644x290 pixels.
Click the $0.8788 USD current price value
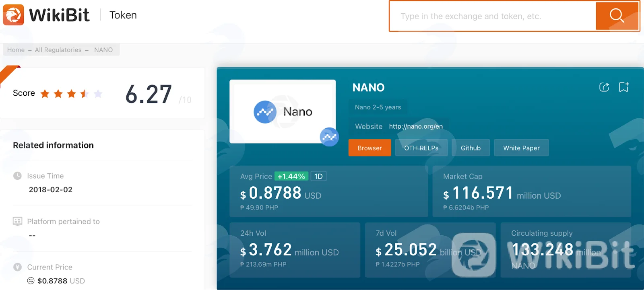click(61, 281)
